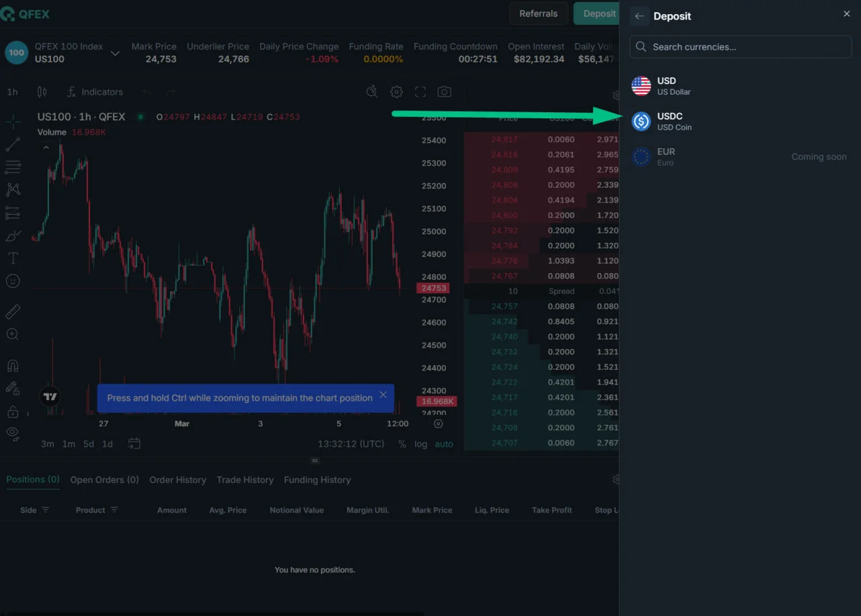Click the TradingView logo on chart
The image size is (861, 616).
click(x=50, y=397)
